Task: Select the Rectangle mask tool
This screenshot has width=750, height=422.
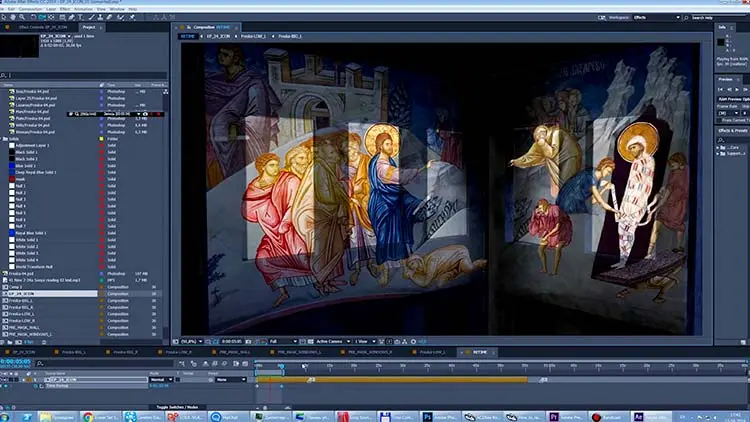Action: [62, 17]
